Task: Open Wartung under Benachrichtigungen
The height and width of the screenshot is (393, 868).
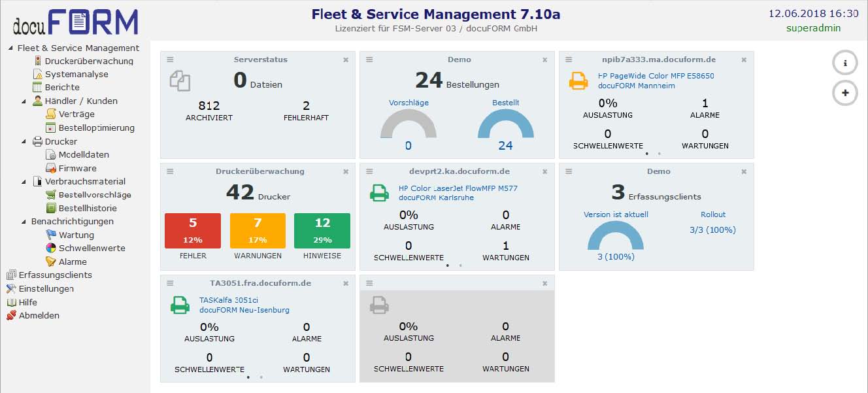Action: 76,235
